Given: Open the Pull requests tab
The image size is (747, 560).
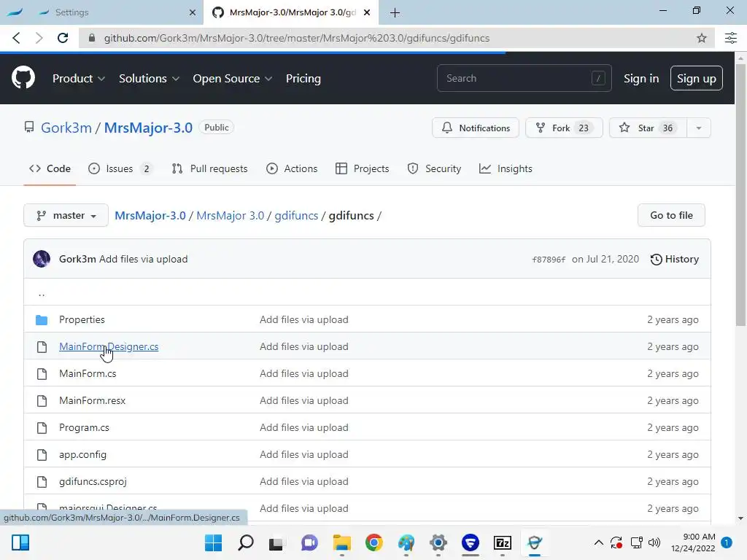Looking at the screenshot, I should coord(209,168).
